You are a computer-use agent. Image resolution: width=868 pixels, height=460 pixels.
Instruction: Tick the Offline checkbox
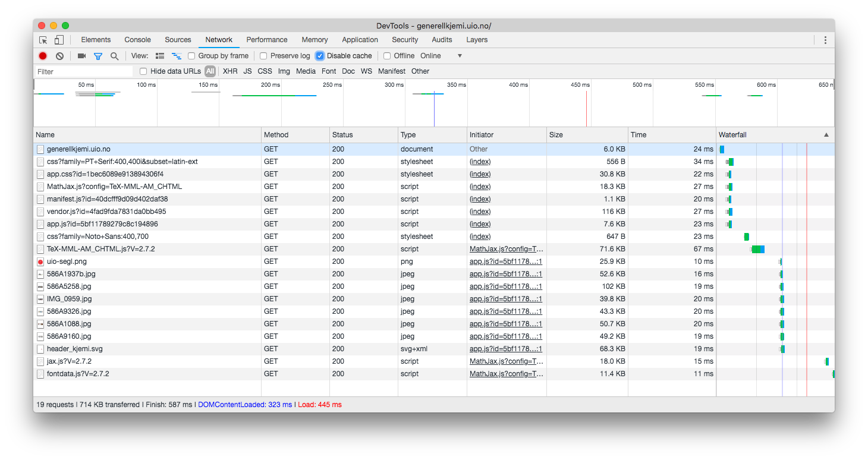387,56
